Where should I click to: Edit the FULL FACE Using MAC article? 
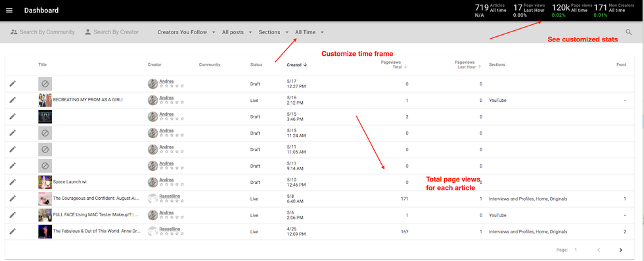coord(12,215)
